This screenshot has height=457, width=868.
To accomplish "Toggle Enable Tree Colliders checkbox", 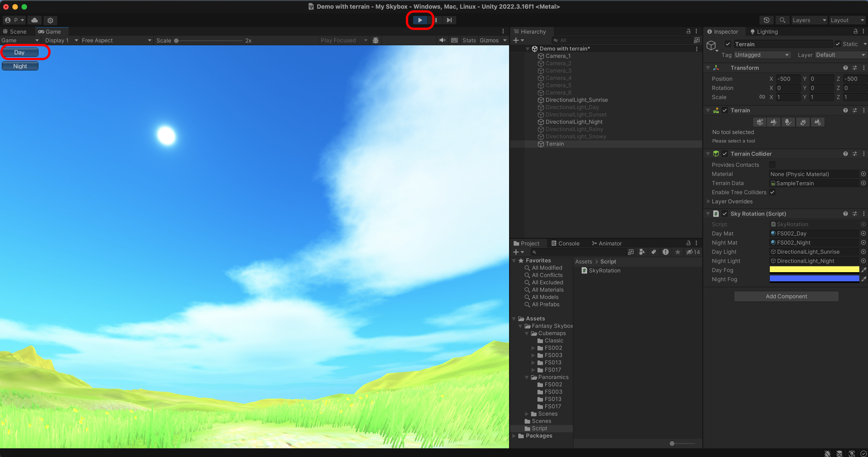I will tap(772, 192).
